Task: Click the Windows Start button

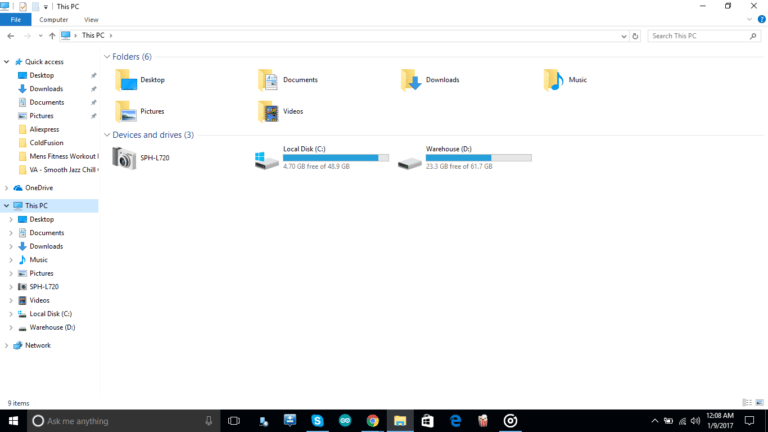Action: click(14, 421)
